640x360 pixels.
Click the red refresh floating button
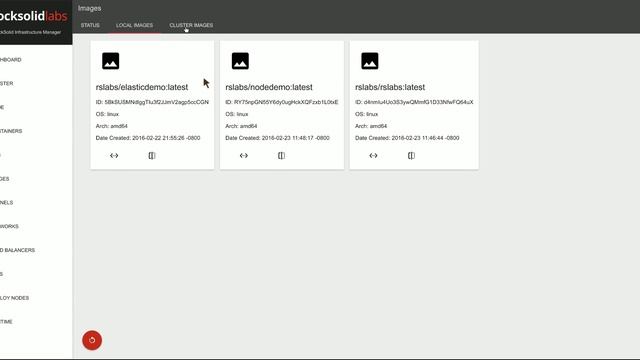[92, 340]
